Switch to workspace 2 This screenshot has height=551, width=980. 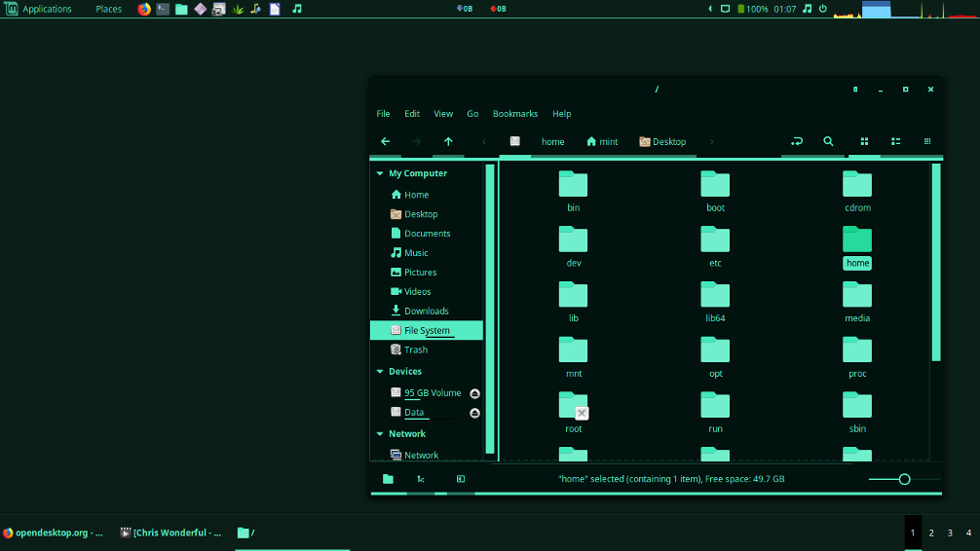pyautogui.click(x=931, y=533)
